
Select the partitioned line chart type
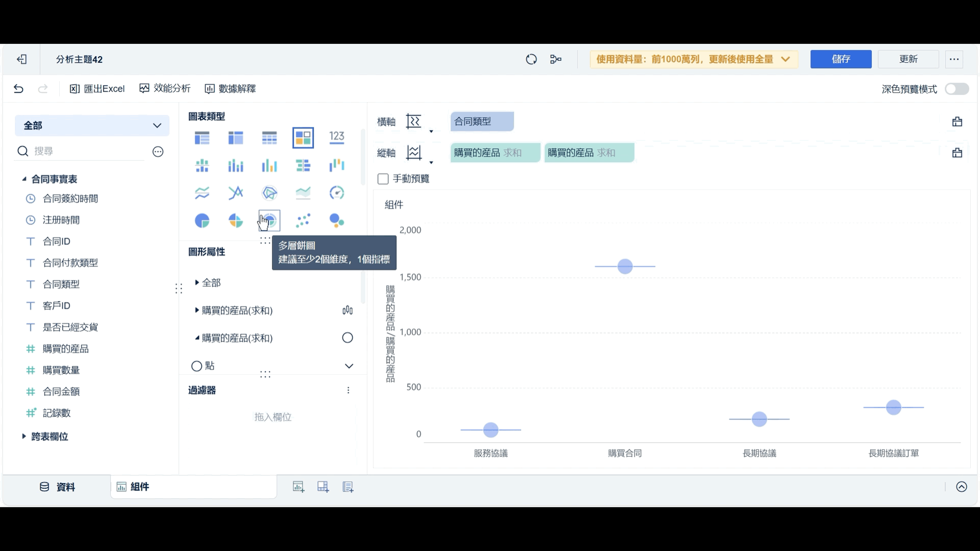pyautogui.click(x=202, y=193)
